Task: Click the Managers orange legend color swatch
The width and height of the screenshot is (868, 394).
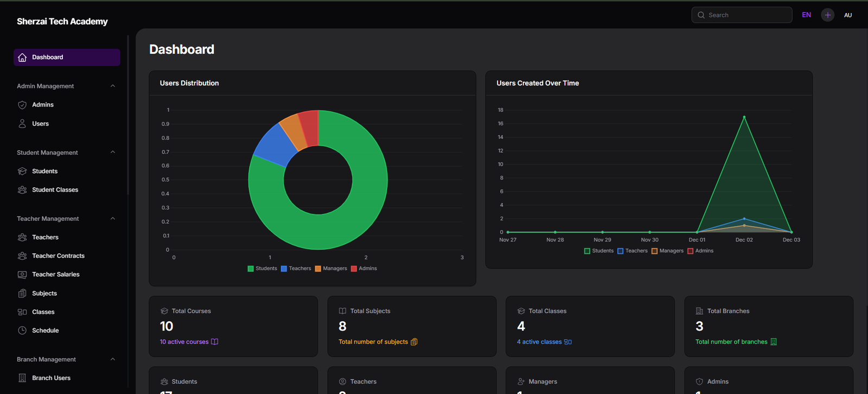Action: click(x=318, y=269)
